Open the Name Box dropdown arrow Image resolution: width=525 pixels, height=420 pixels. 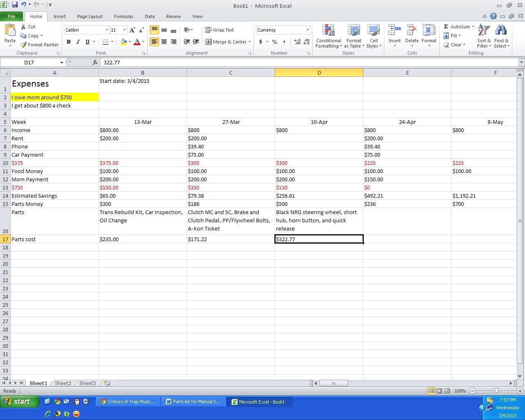point(62,63)
